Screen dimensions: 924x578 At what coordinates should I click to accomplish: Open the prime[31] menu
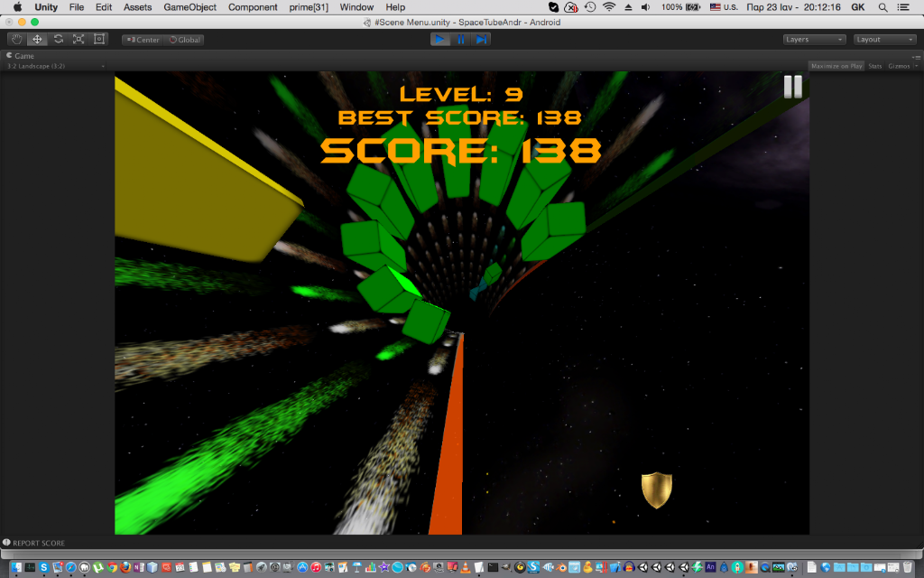(x=309, y=7)
